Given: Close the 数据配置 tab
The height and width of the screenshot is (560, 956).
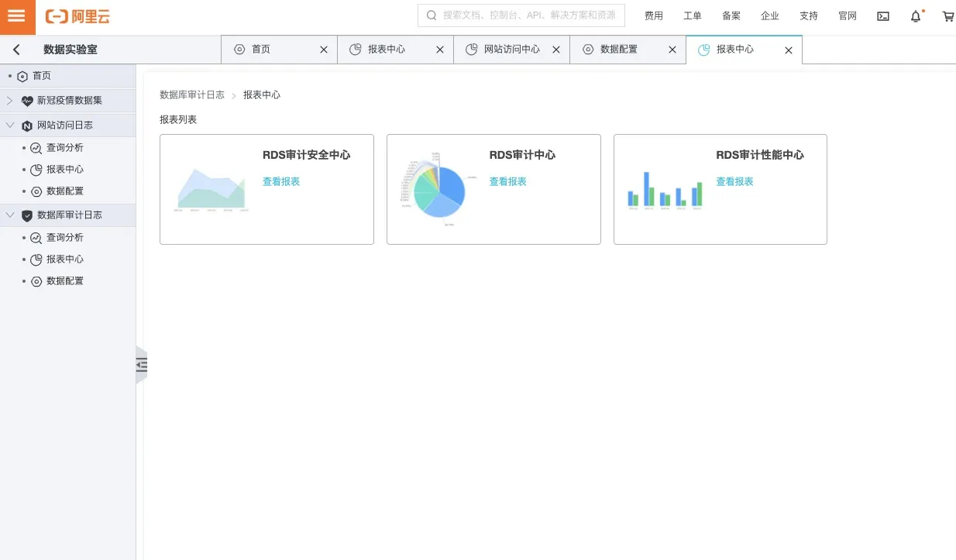Looking at the screenshot, I should [x=672, y=50].
